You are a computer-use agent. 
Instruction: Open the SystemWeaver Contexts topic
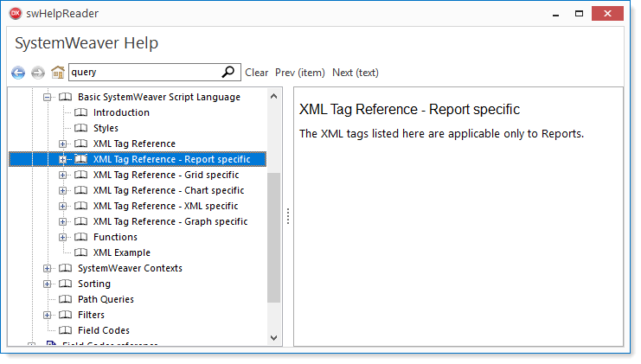(x=130, y=268)
